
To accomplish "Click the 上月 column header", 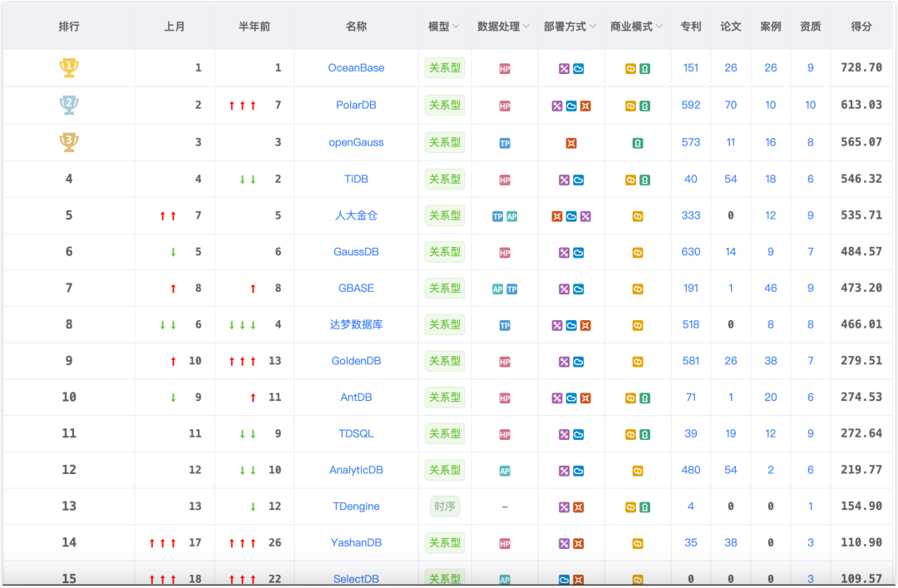I will (174, 27).
